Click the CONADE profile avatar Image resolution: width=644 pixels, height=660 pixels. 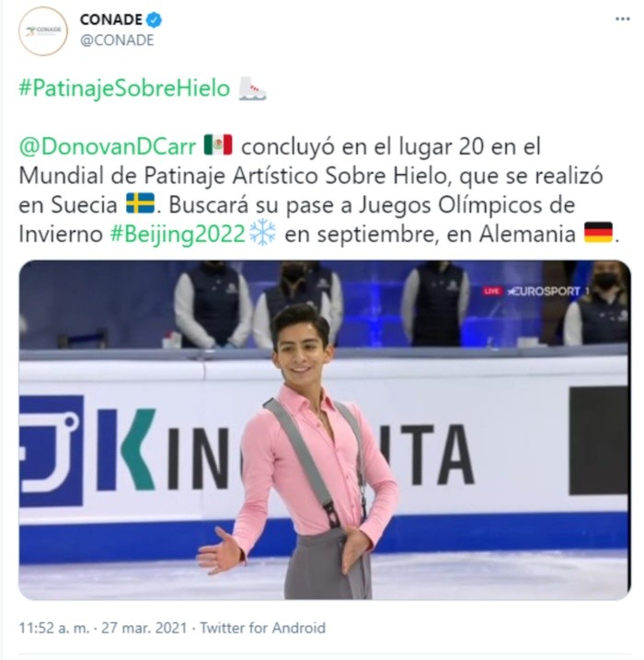42,31
